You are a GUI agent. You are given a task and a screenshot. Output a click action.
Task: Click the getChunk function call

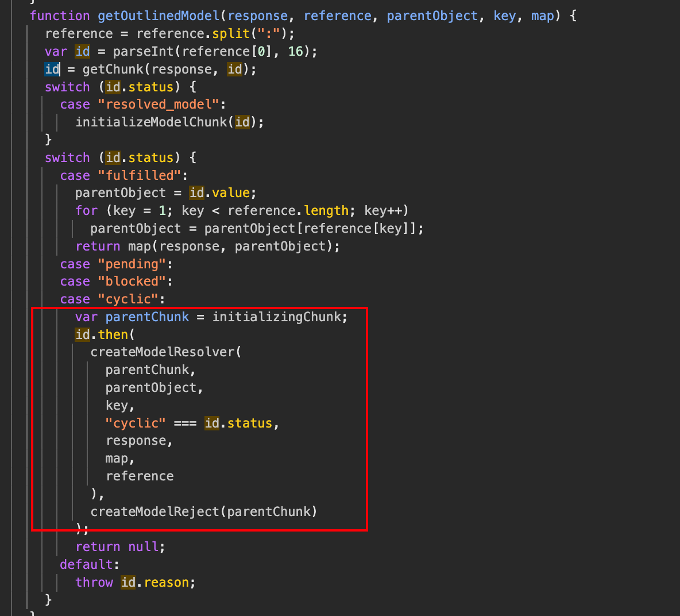pos(113,69)
